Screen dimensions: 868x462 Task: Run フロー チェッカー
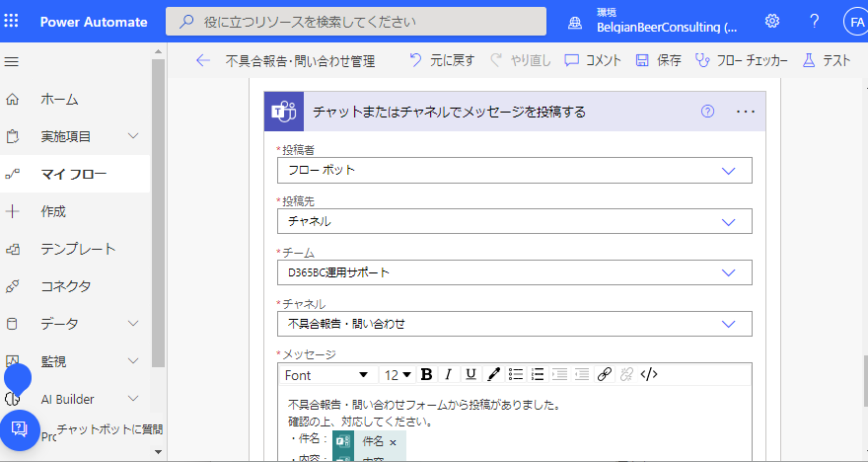click(x=741, y=60)
